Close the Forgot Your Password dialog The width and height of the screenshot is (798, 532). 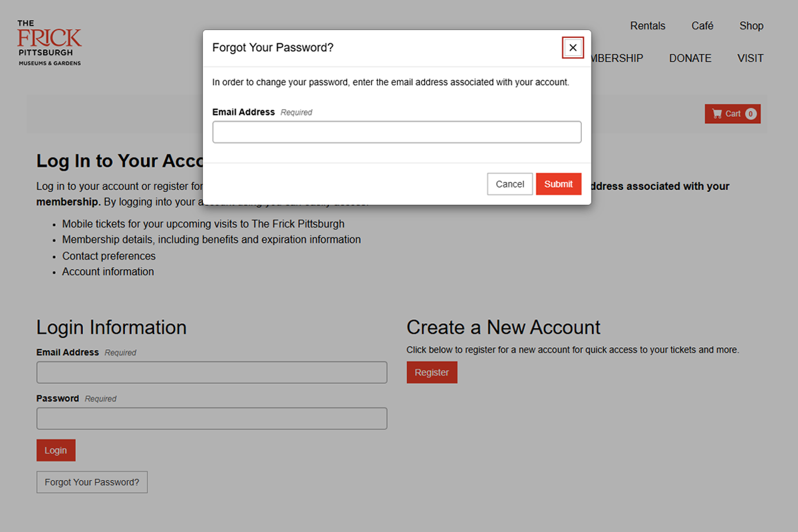[573, 48]
